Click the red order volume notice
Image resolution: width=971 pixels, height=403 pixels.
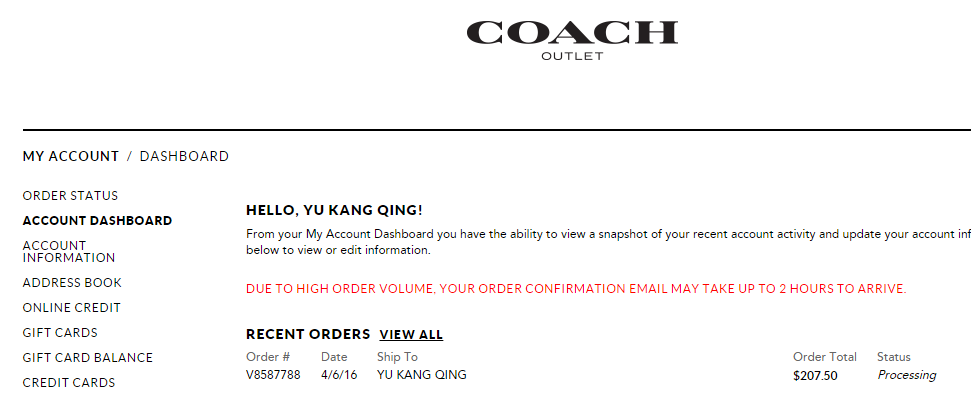point(576,289)
